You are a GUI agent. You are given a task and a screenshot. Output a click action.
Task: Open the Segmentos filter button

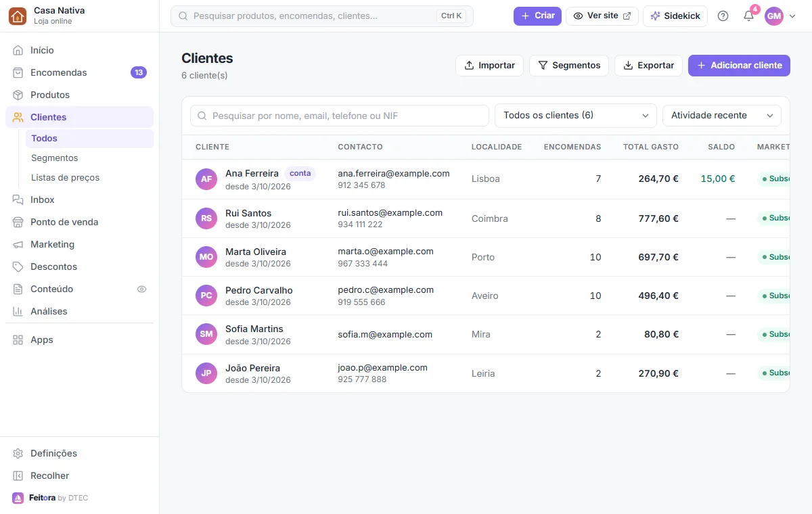pos(569,66)
